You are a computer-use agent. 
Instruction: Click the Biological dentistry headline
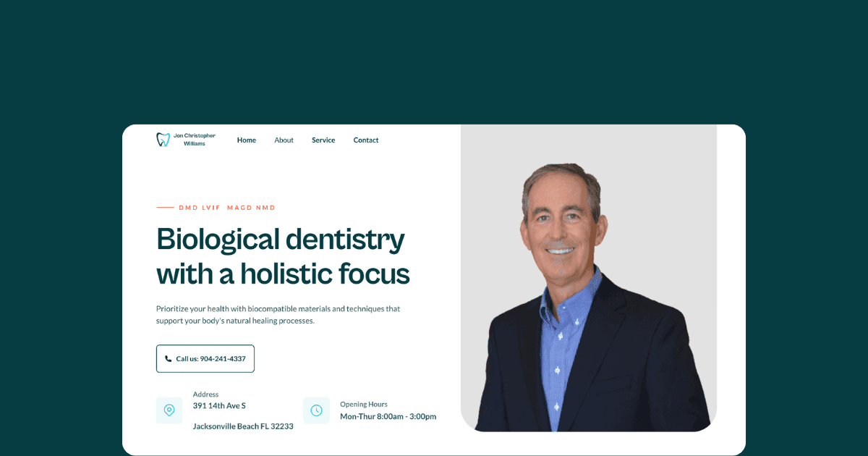[x=283, y=257]
